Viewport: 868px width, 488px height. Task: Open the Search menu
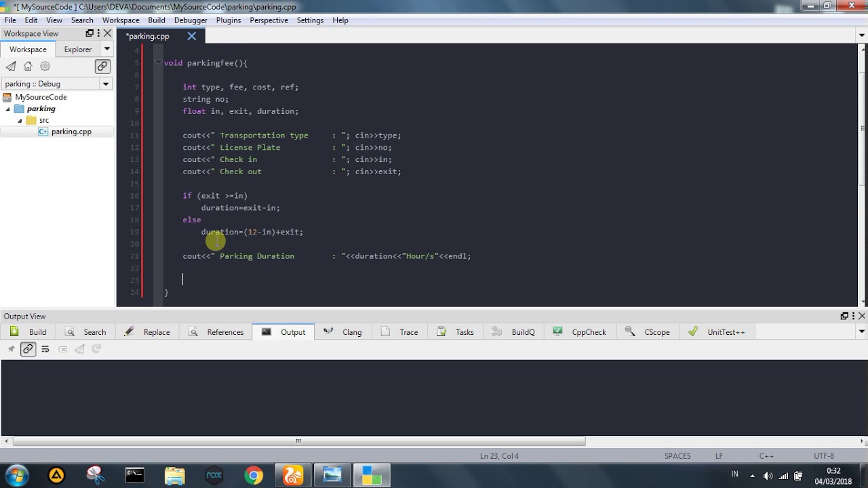pos(82,20)
